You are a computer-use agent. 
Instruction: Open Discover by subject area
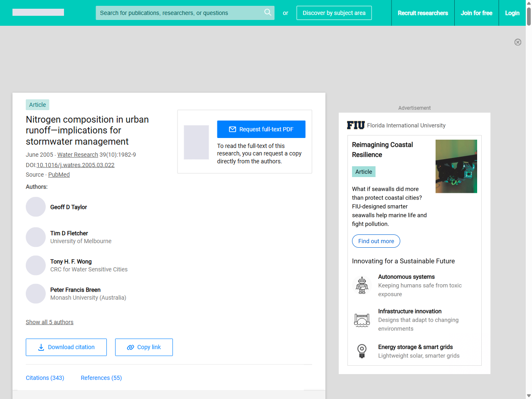point(334,13)
